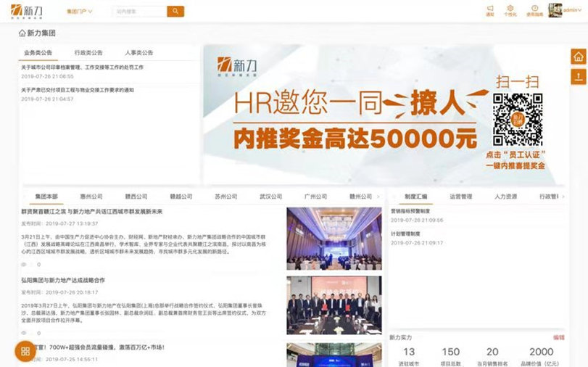This screenshot has height=367, width=588.
Task: Open the 计划管理制度 document
Action: pos(405,234)
